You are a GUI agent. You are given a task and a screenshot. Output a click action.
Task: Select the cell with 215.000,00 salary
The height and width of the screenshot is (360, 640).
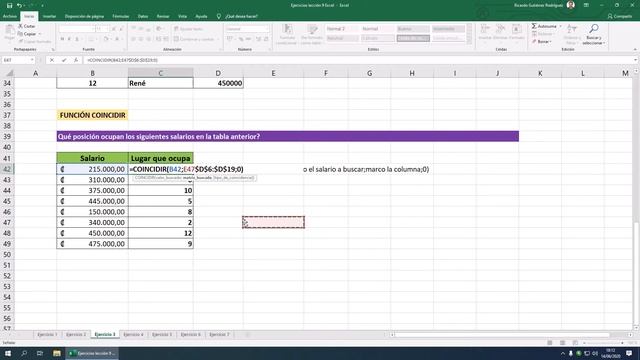click(93, 169)
